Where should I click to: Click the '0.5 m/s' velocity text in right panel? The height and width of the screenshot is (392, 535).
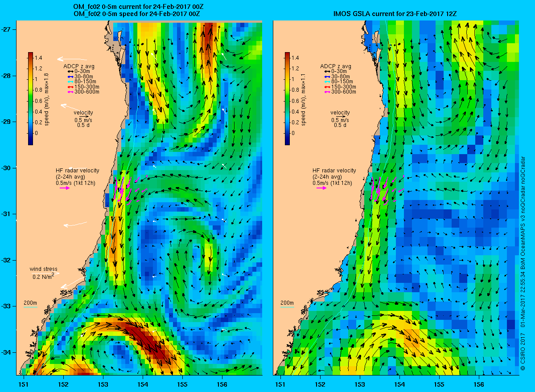[340, 120]
